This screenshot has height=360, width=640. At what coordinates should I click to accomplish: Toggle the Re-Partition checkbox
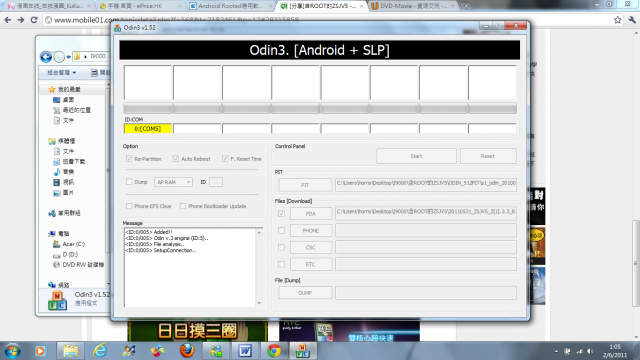129,159
